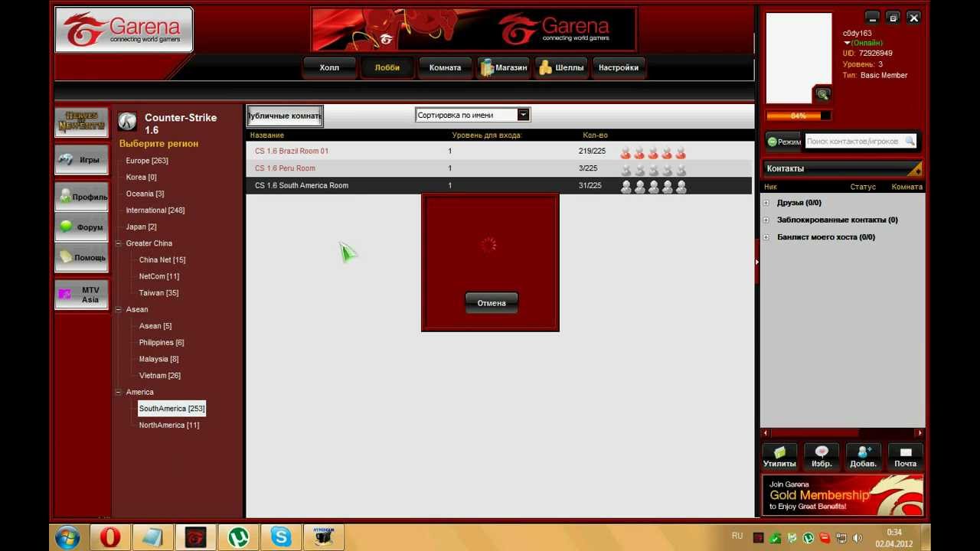Expand the Банлист моего хоста group
Viewport: 980px width, 551px height.
(766, 237)
